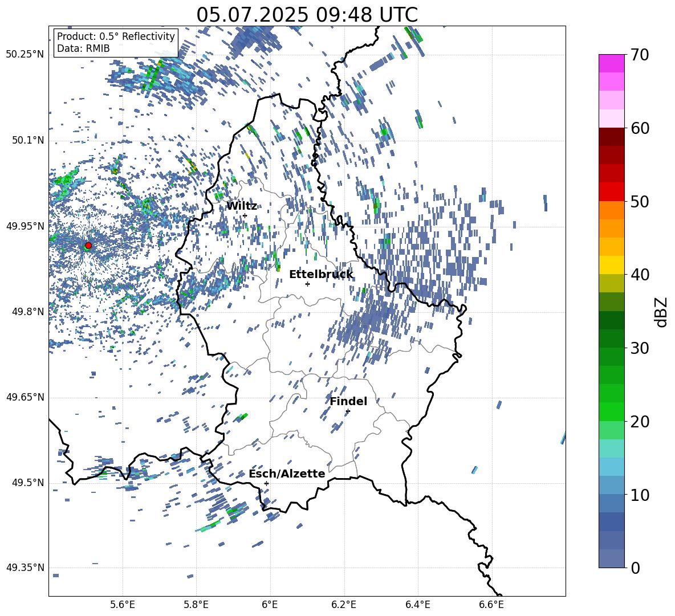Click the colorbar tick label 60
This screenshot has height=616, width=675.
[640, 128]
